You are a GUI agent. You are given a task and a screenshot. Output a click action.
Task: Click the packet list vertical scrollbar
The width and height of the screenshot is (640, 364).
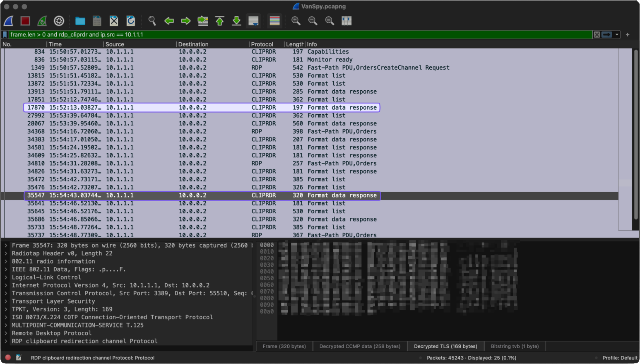point(636,134)
